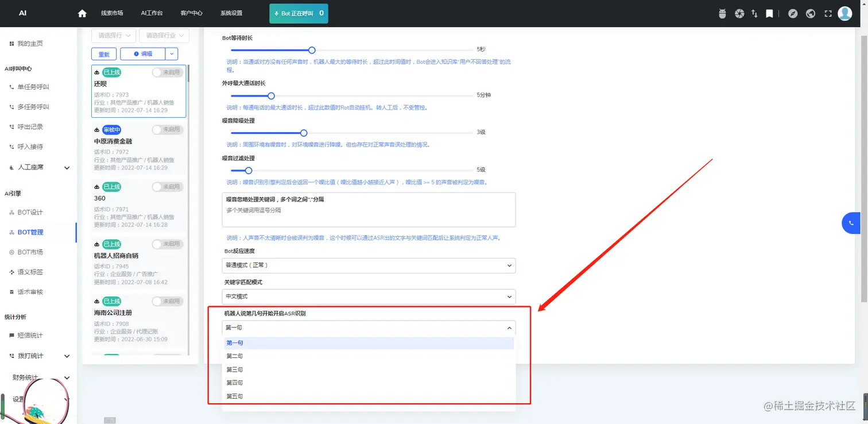Open the Bot反应速度 dropdown
Screen dimensions: 868x424
[x=369, y=265]
